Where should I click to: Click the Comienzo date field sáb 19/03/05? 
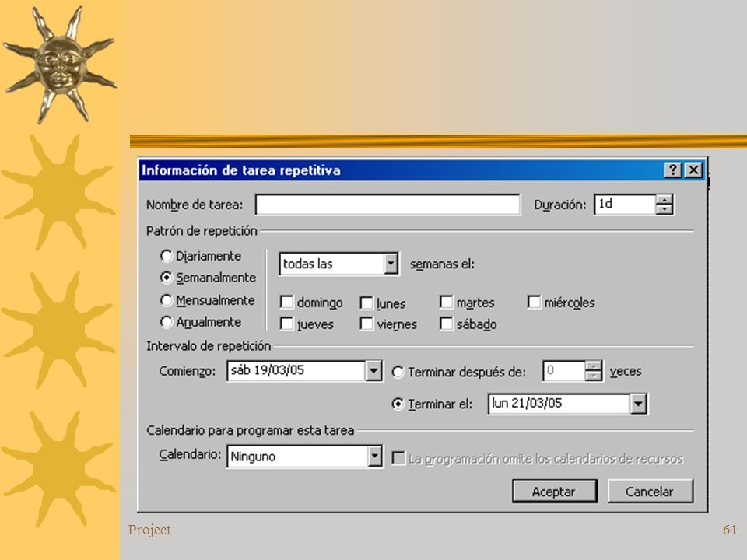click(296, 370)
